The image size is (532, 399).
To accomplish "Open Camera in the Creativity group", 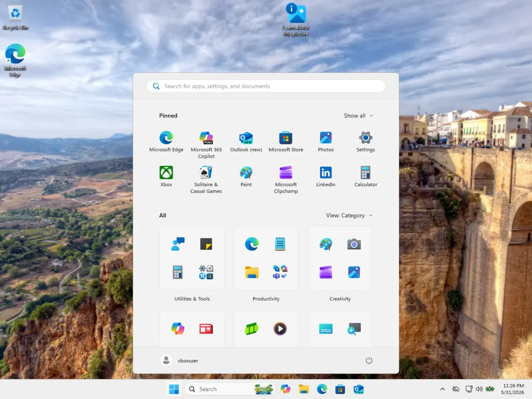I will (x=354, y=244).
